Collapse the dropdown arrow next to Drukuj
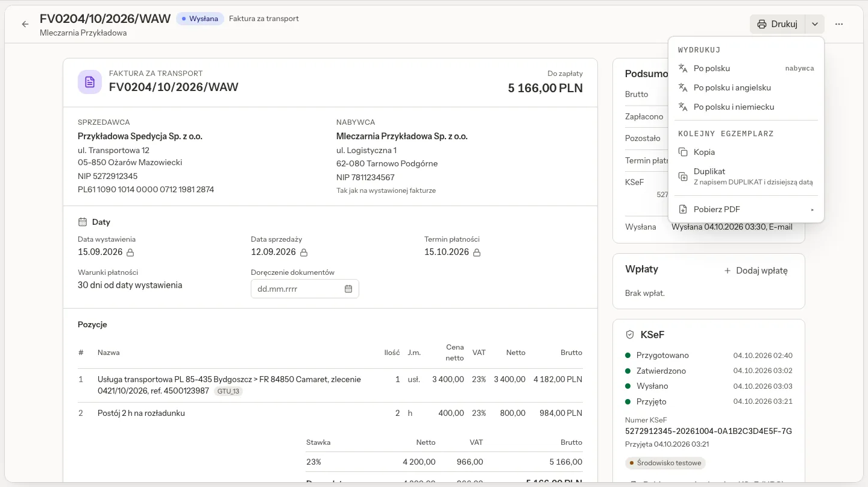The height and width of the screenshot is (487, 868). pos(815,24)
